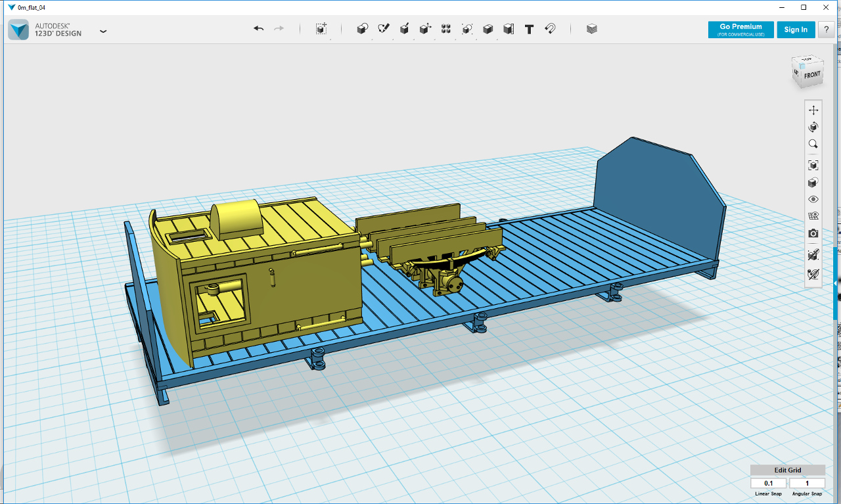841x504 pixels.
Task: Toggle the eye show/hide visibility option
Action: [x=813, y=199]
